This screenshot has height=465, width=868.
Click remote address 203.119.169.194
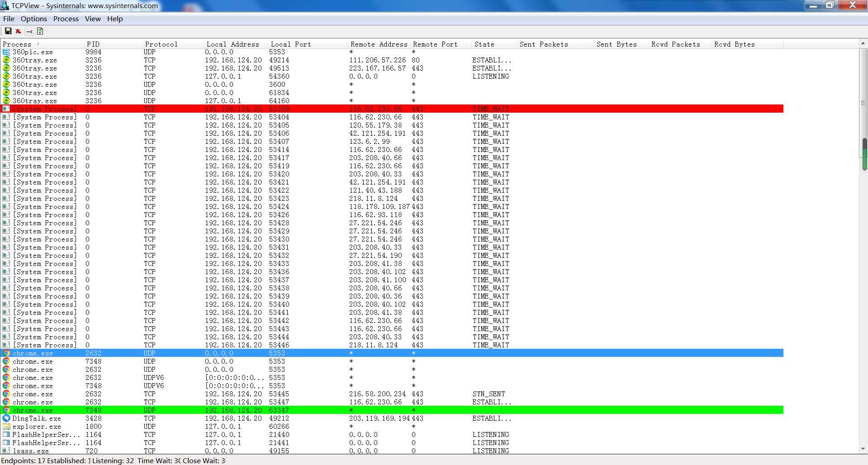coord(379,418)
